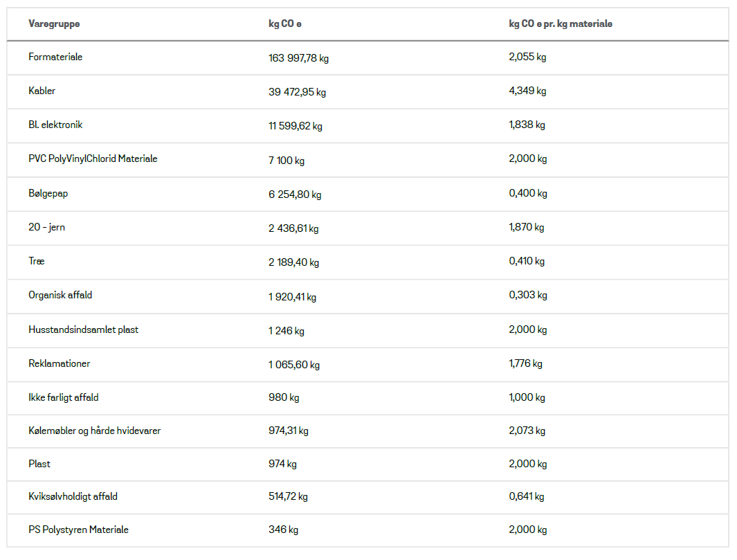This screenshot has width=737, height=560.
Task: Select the Formateriale row
Action: 367,58
